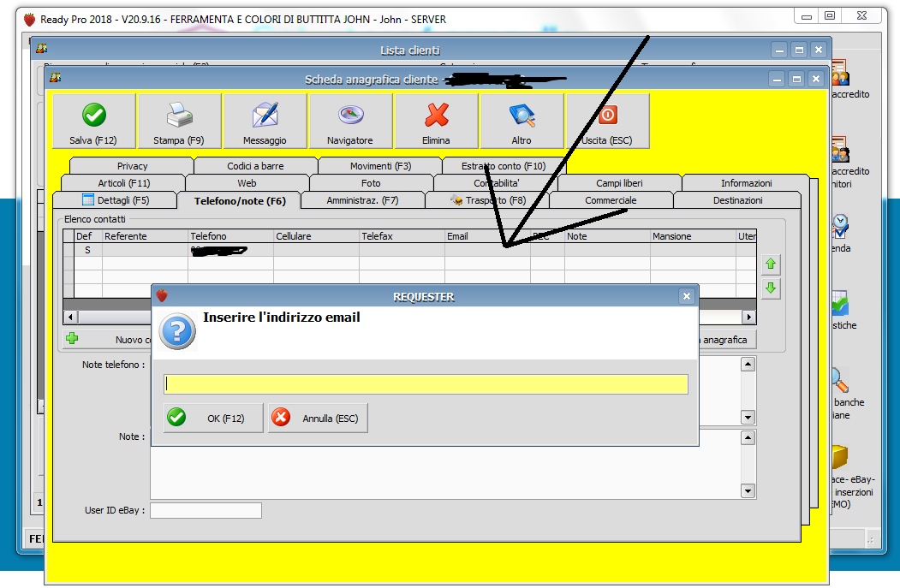Click the Uscita (ESC) button

[x=607, y=122]
